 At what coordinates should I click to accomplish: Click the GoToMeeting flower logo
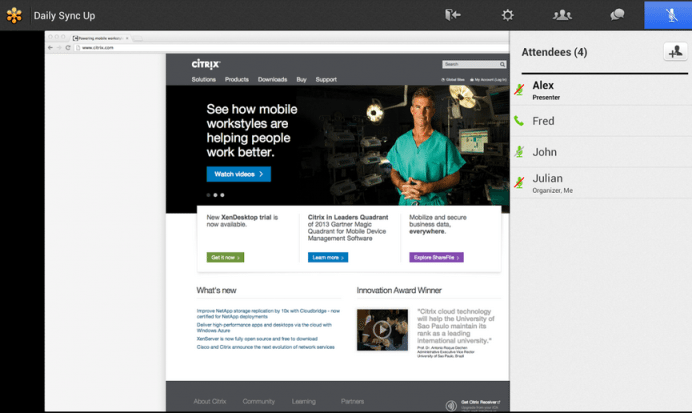(14, 15)
